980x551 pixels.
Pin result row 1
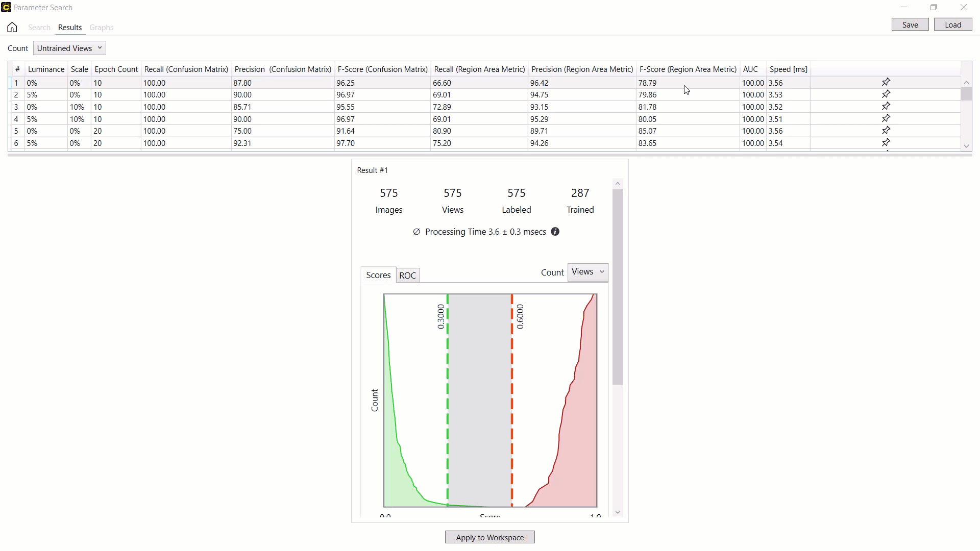(x=886, y=82)
